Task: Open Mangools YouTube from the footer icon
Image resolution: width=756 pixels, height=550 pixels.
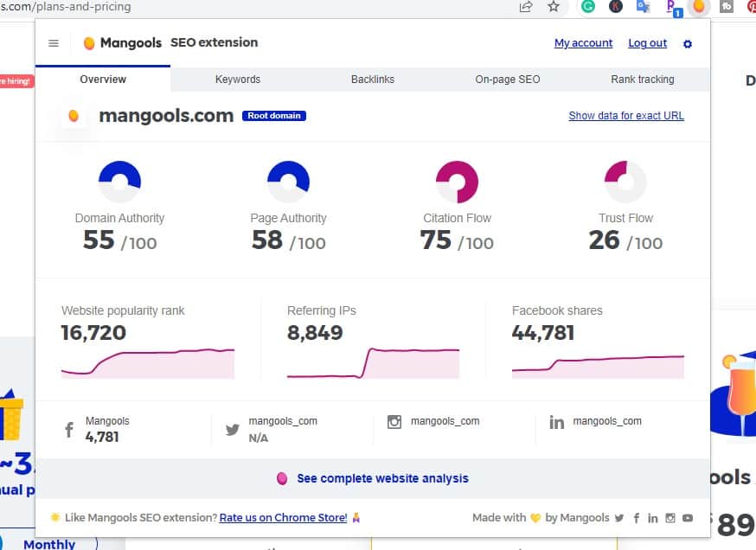Action: [688, 518]
